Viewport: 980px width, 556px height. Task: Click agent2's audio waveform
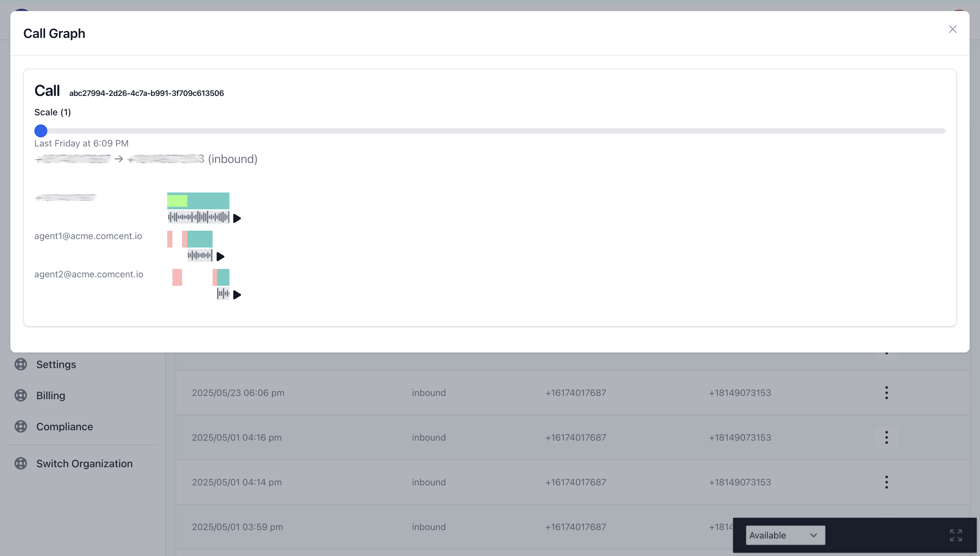point(223,294)
